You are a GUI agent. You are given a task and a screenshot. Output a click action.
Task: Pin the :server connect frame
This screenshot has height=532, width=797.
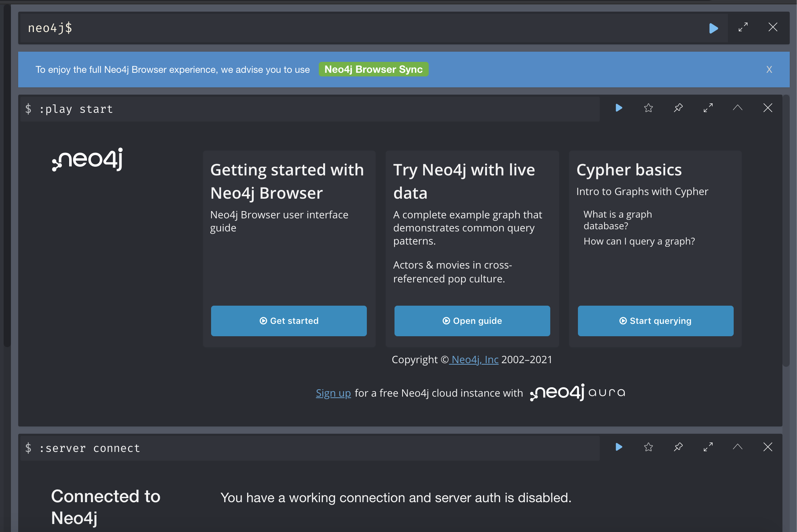tap(678, 447)
